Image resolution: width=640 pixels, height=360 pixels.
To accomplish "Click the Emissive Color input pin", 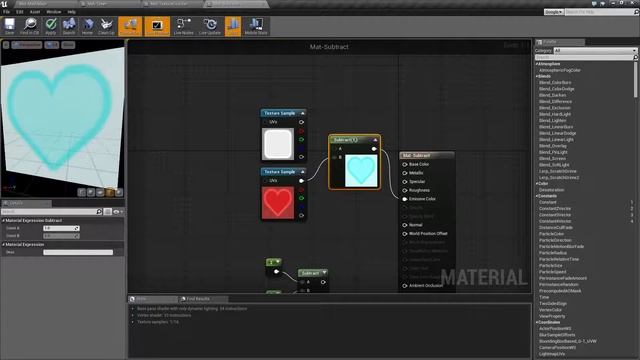I will (x=404, y=199).
